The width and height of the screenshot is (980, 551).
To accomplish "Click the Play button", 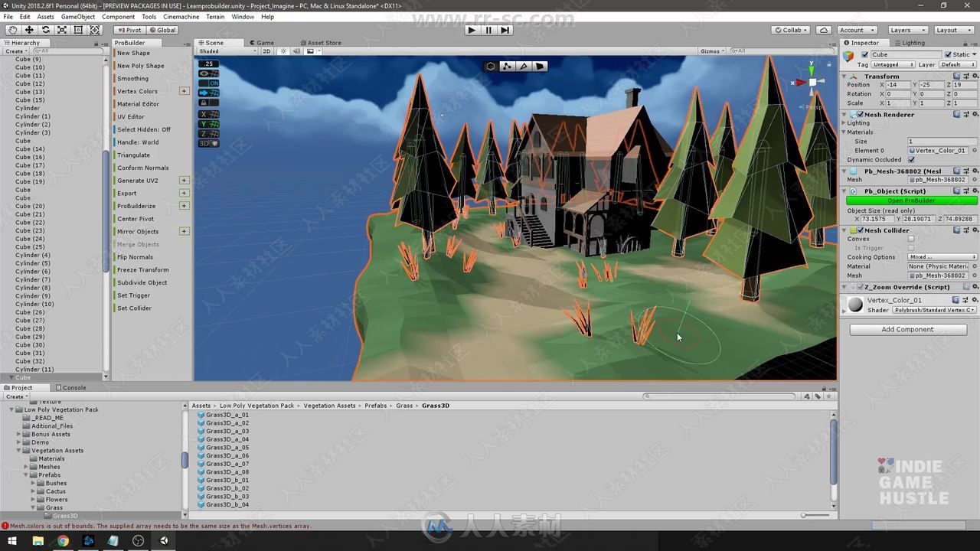I will coord(472,30).
